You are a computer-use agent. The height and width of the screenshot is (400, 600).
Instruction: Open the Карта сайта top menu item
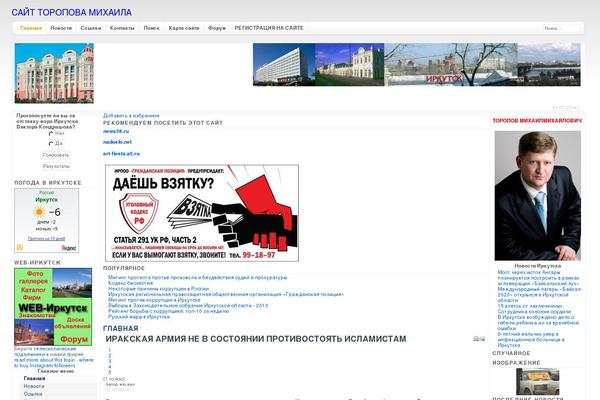[x=184, y=28]
